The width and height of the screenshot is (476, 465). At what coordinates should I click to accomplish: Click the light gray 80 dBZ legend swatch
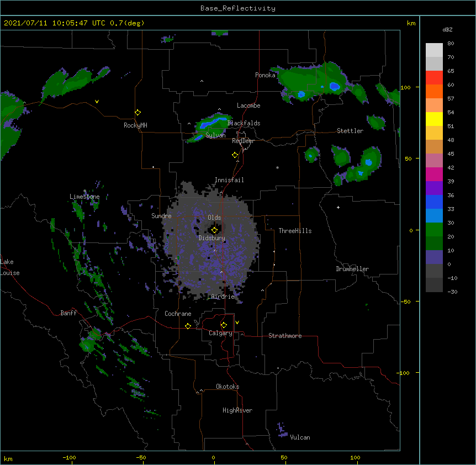pyautogui.click(x=434, y=50)
